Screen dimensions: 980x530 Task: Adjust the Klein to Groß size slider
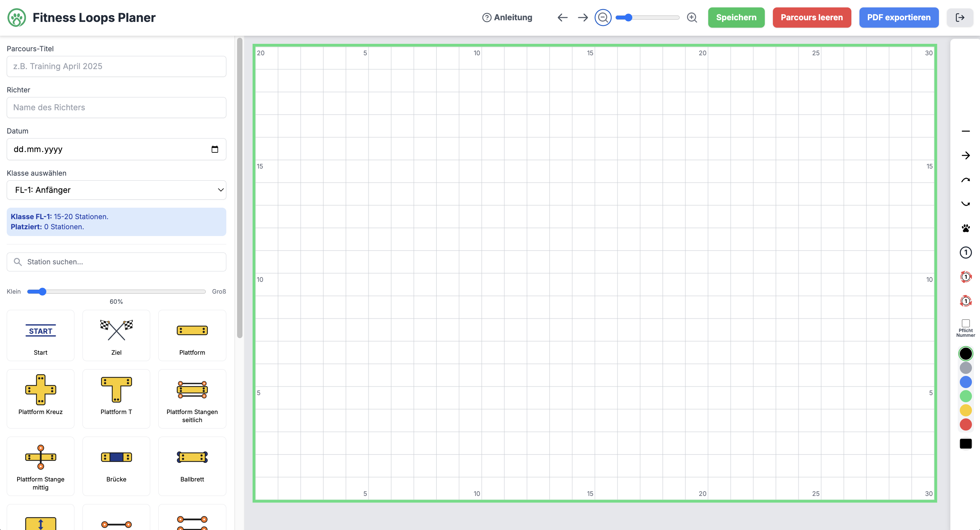click(x=117, y=292)
